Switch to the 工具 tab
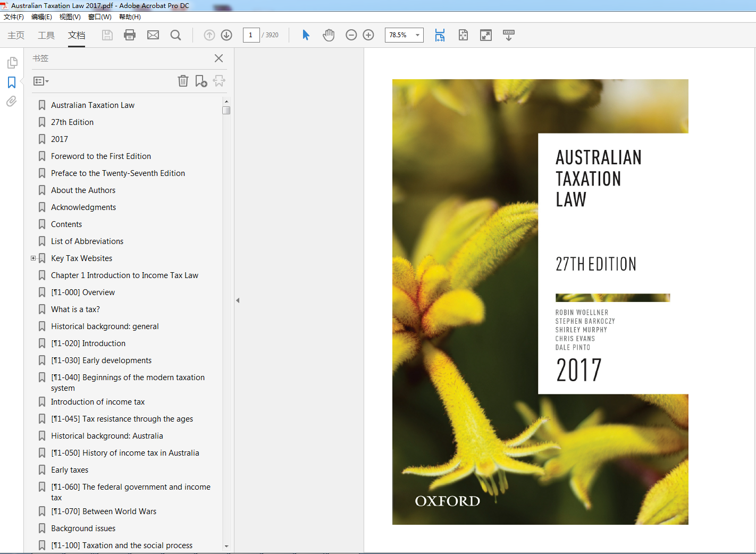This screenshot has height=554, width=756. 46,35
